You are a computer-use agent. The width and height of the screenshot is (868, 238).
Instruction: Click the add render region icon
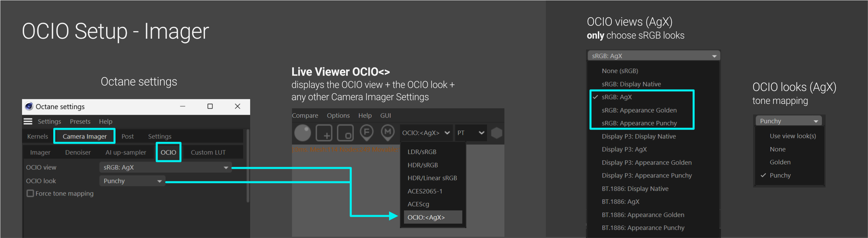(324, 133)
